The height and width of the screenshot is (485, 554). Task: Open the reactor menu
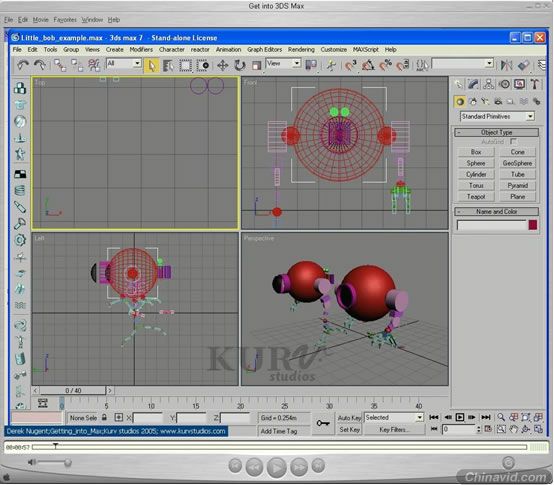tap(200, 49)
